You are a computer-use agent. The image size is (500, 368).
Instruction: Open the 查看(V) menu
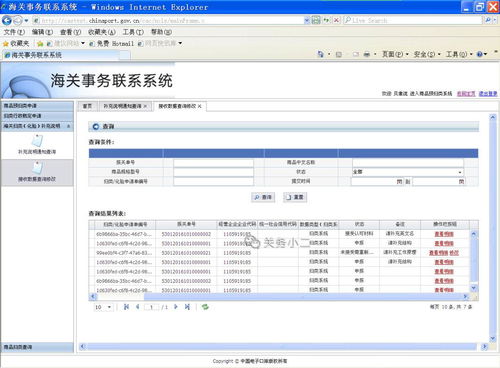pyautogui.click(x=70, y=32)
